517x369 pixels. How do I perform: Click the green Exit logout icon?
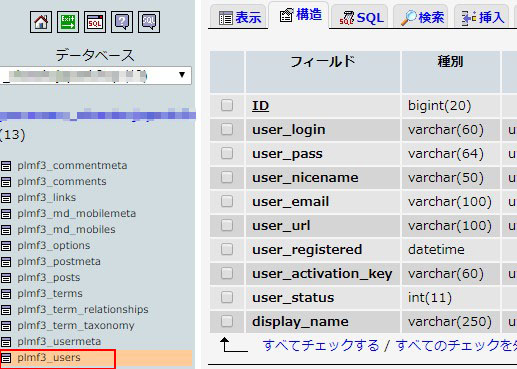(68, 22)
